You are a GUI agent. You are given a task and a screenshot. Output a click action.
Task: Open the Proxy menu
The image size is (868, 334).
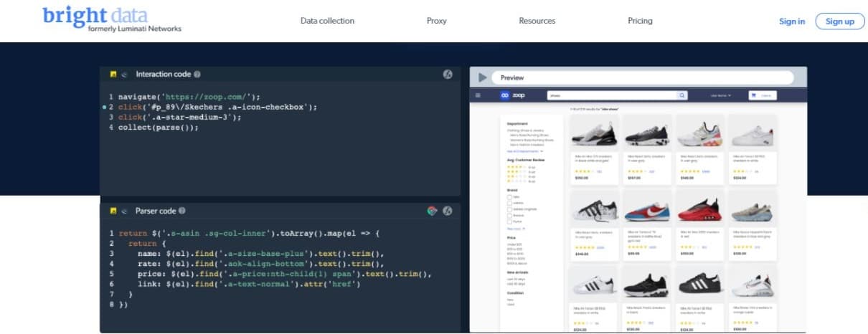pyautogui.click(x=436, y=21)
